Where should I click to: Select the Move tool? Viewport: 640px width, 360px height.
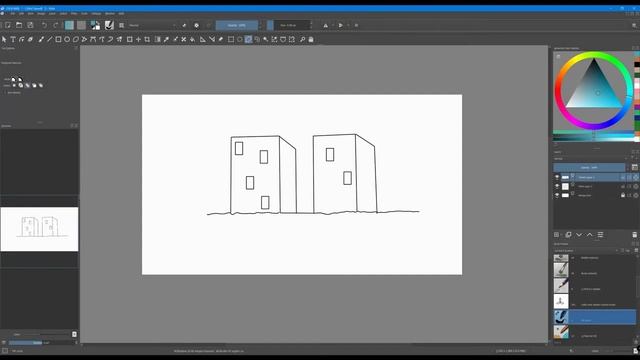138,39
